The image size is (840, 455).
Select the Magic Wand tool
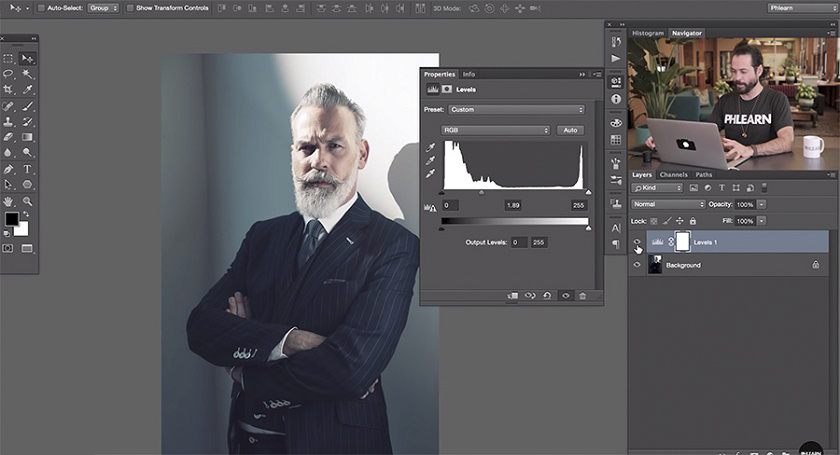point(27,74)
